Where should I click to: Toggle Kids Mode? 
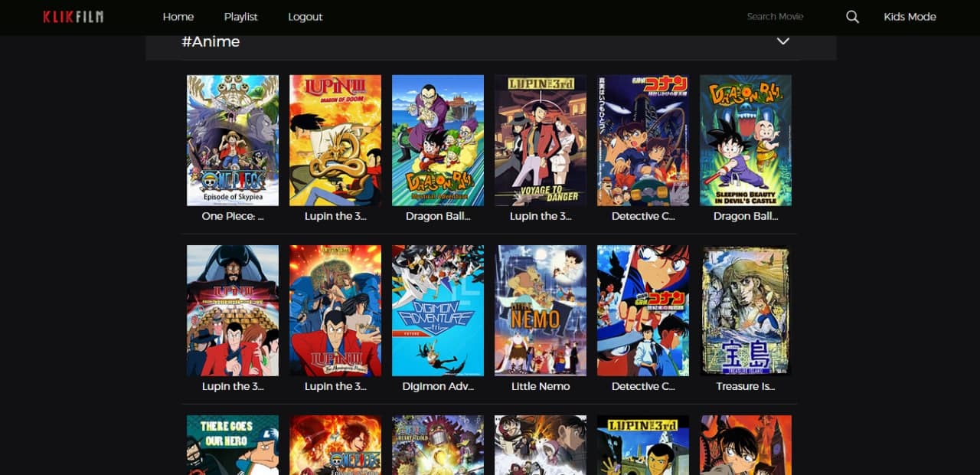point(910,17)
